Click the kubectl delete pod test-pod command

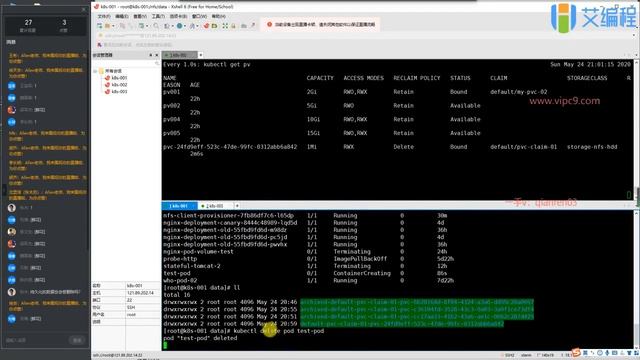[x=279, y=331]
